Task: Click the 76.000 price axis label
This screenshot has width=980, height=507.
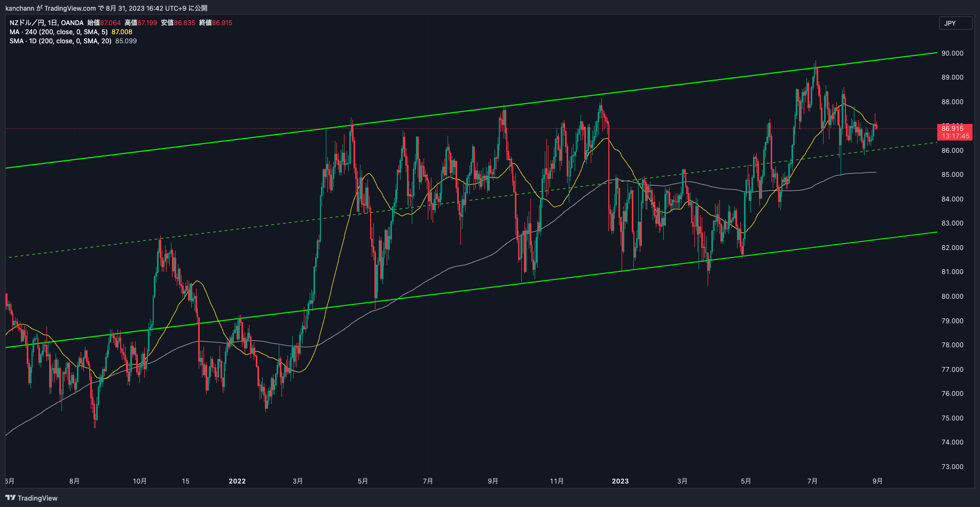Action: [952, 394]
